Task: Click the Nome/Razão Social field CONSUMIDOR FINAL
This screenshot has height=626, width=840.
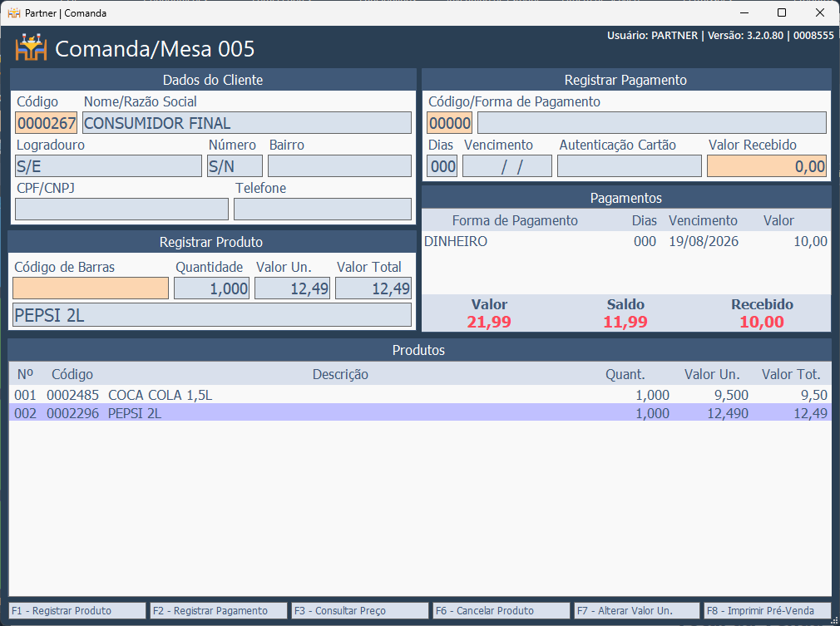Action: click(247, 123)
